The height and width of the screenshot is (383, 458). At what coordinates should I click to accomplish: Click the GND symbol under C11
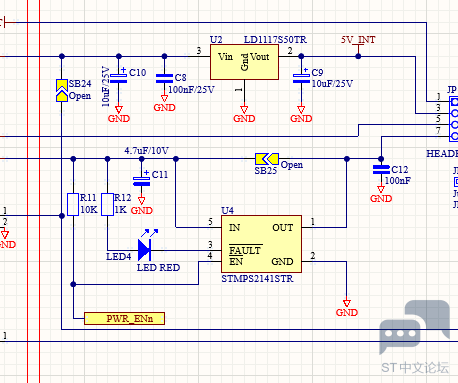(142, 207)
